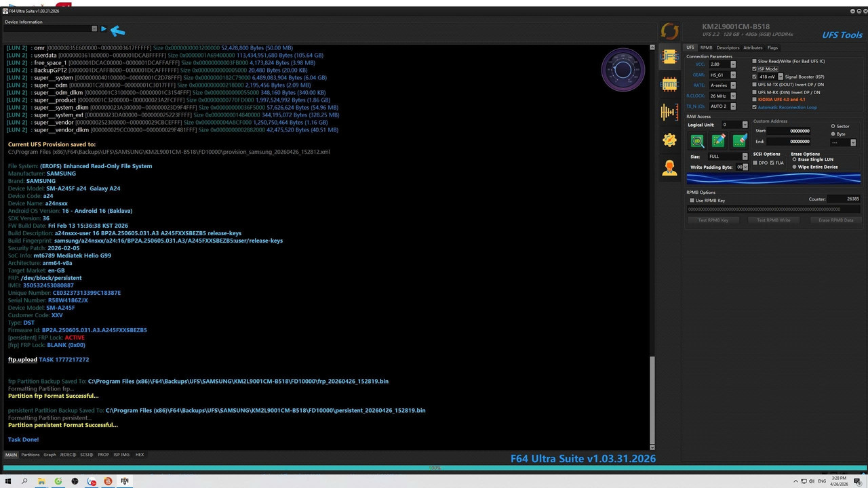Open the user account sidebar icon
Image resolution: width=868 pixels, height=488 pixels.
669,167
